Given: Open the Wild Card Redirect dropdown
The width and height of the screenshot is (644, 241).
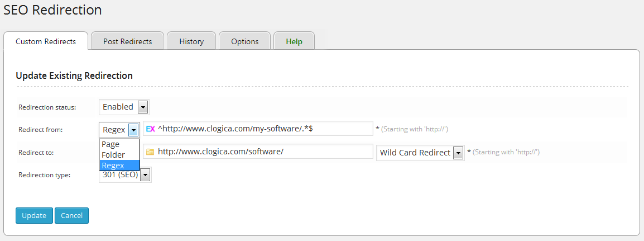Looking at the screenshot, I should pyautogui.click(x=420, y=153).
